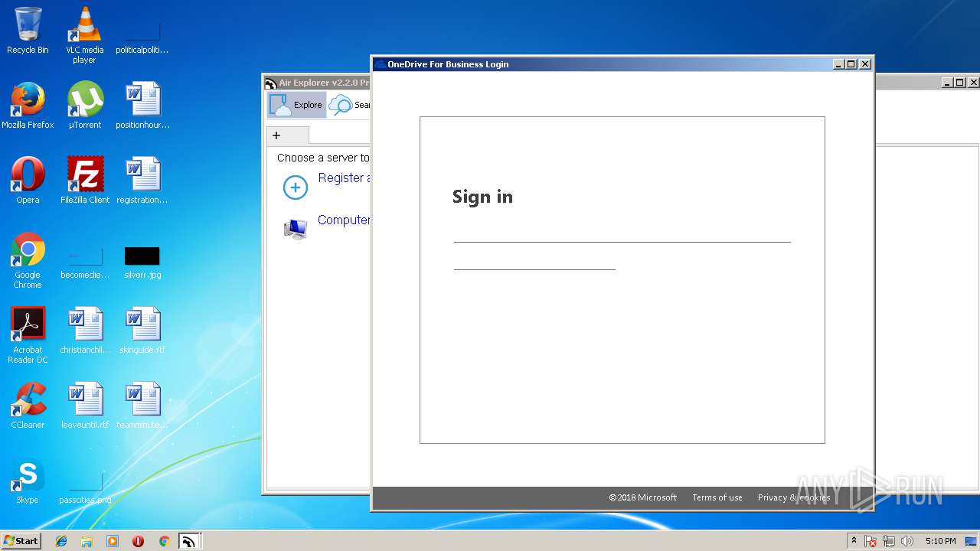
Task: Click the Explore button in Air Explorer
Action: pyautogui.click(x=297, y=105)
